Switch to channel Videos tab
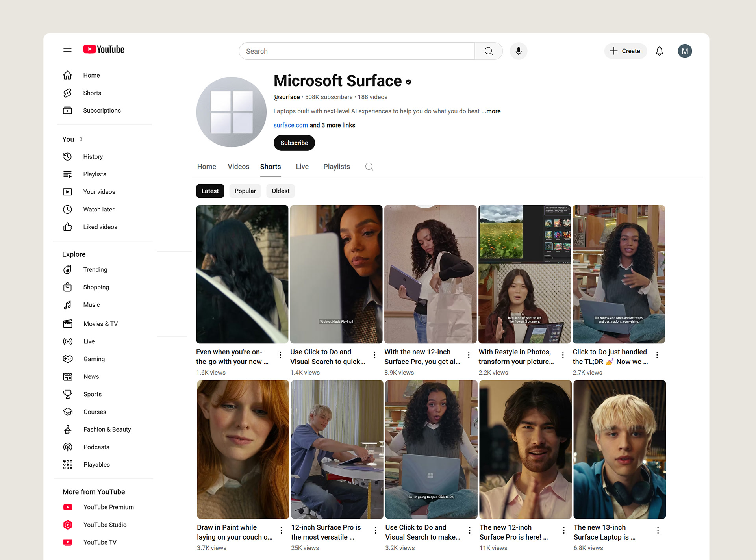 click(x=238, y=167)
